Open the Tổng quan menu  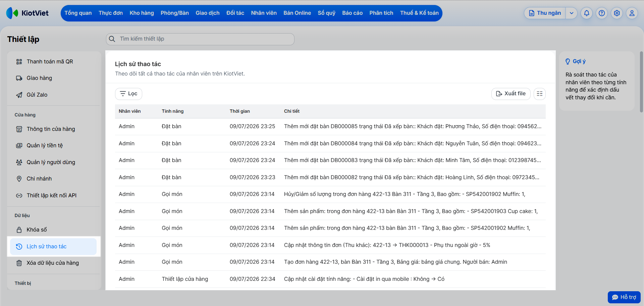click(78, 13)
